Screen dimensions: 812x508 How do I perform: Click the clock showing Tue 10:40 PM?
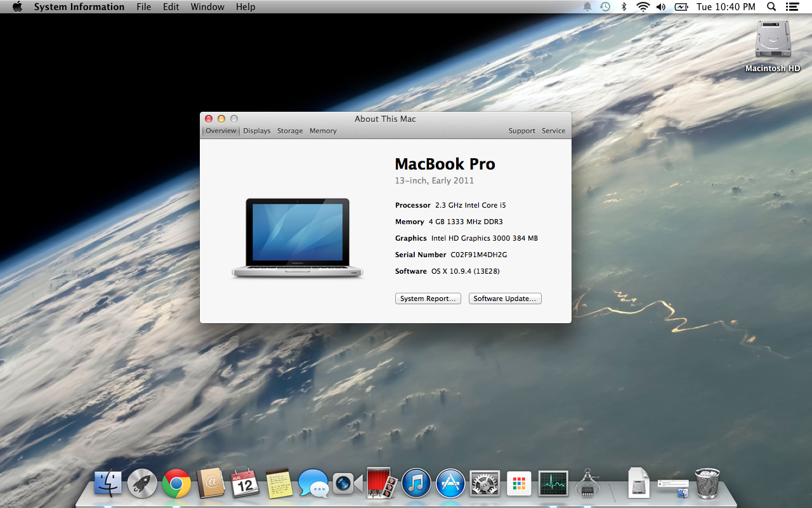pos(726,7)
